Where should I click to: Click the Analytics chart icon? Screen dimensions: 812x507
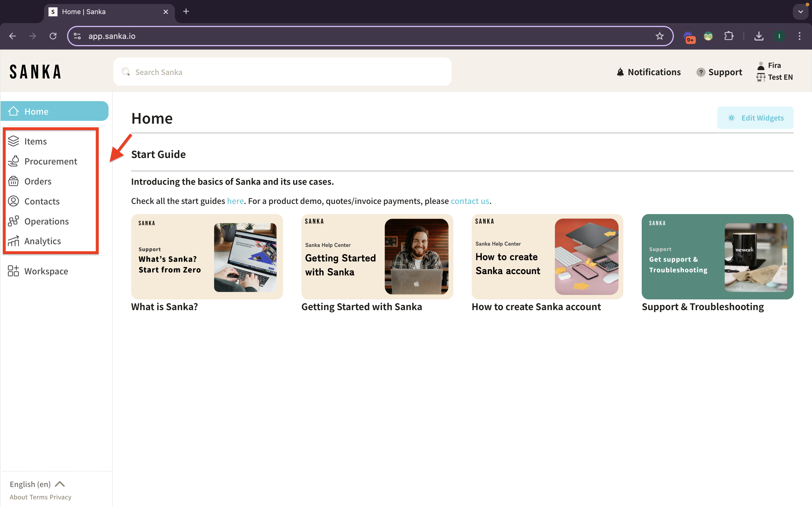(x=14, y=241)
